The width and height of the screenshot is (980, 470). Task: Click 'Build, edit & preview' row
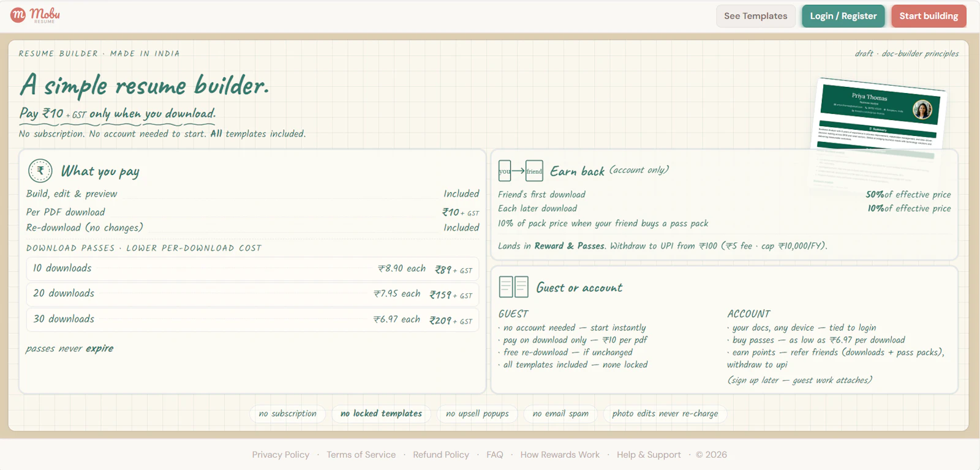(252, 193)
